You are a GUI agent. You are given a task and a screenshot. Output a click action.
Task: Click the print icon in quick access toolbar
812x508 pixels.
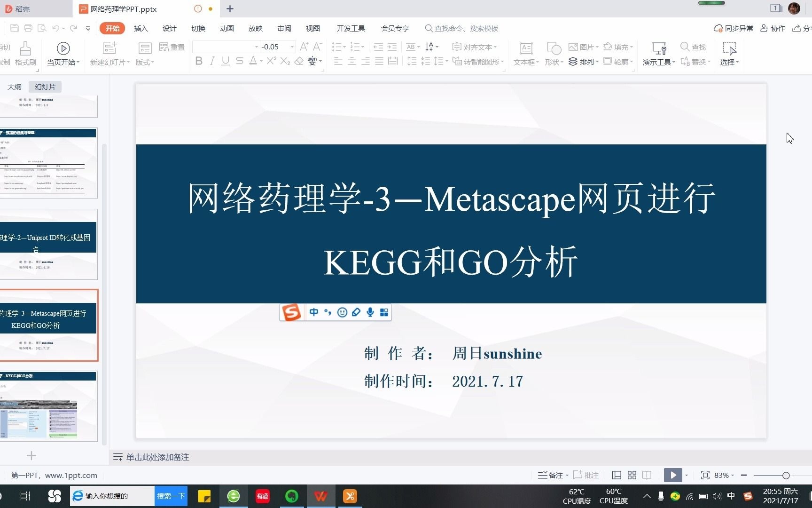pyautogui.click(x=28, y=28)
